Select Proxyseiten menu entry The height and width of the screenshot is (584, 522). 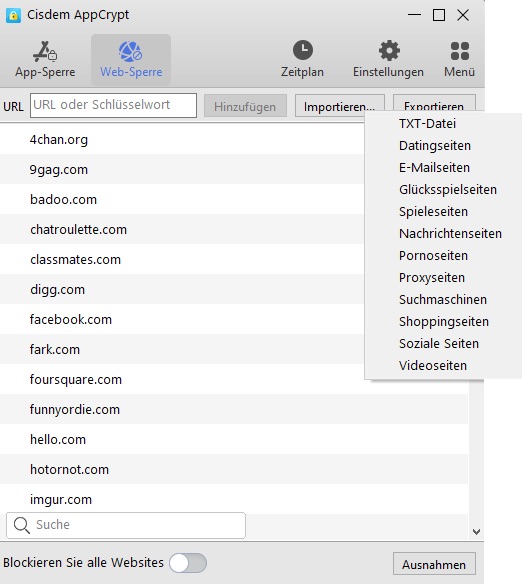pos(443,277)
